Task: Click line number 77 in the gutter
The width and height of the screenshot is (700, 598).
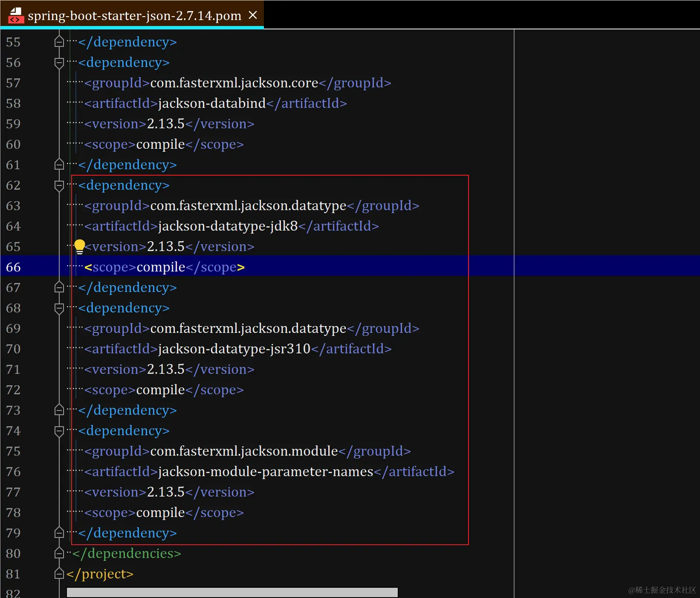Action: coord(13,492)
